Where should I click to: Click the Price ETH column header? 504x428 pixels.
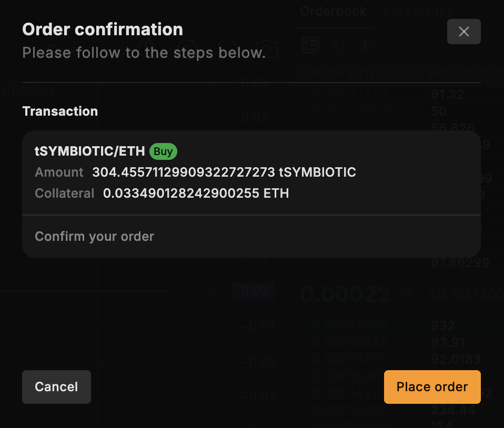point(343,73)
